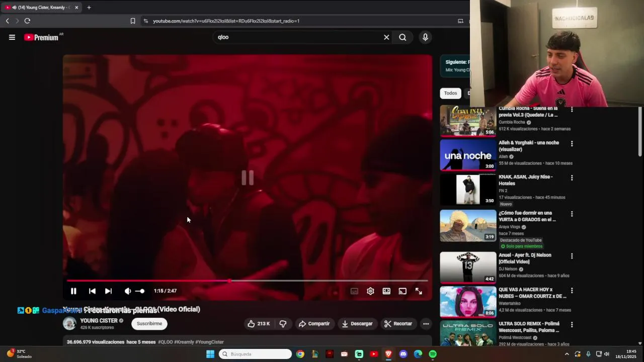Subscribe with the Suscribirme button
The width and height of the screenshot is (644, 362).
(149, 324)
